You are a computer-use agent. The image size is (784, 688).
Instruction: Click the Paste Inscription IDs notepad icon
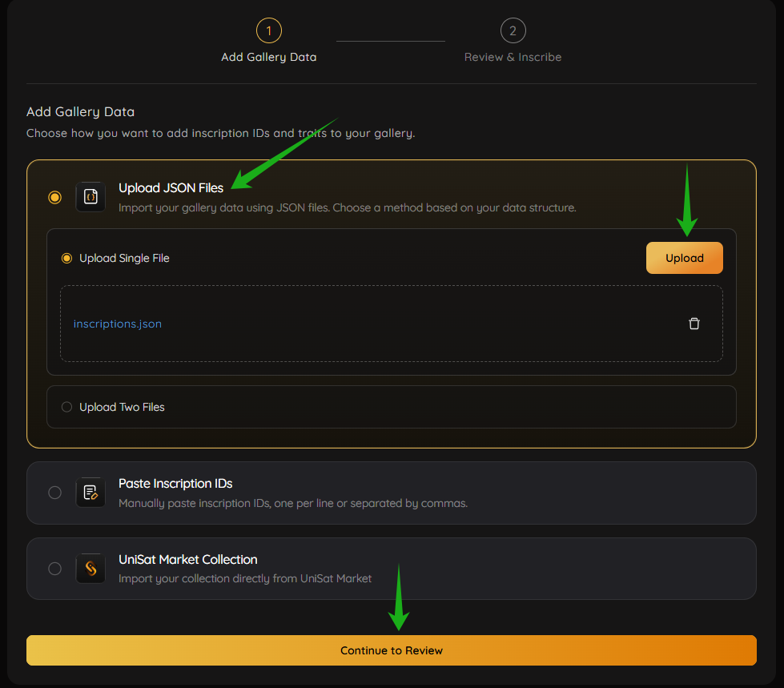90,493
